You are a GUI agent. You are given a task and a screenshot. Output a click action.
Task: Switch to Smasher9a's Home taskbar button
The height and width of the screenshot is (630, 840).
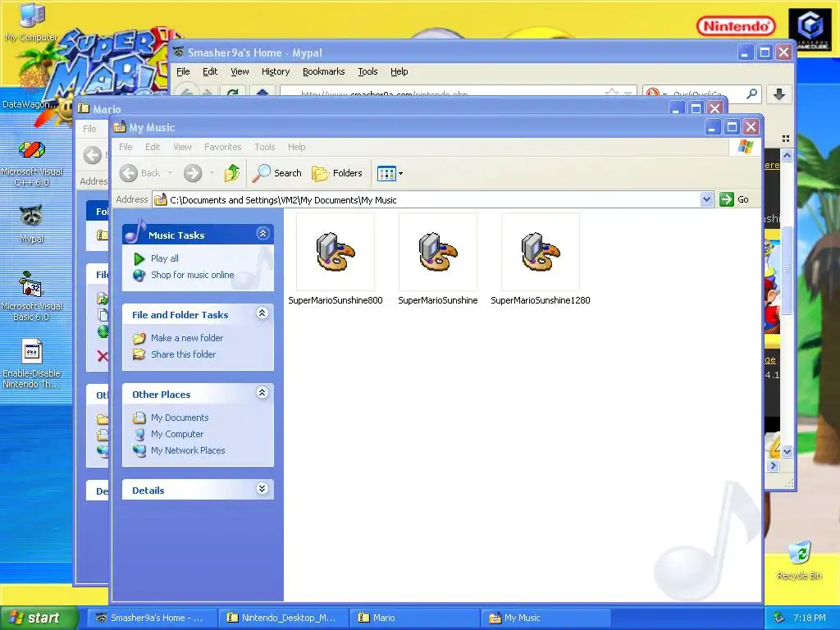151,618
